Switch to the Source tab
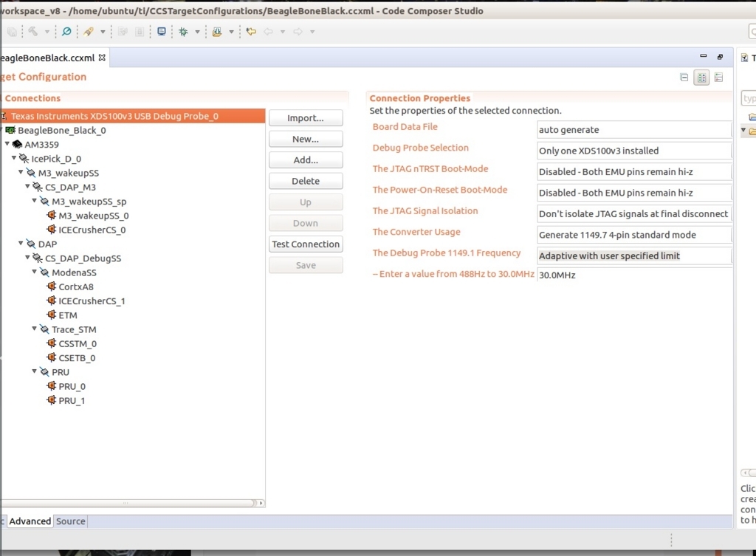The image size is (756, 556). (70, 521)
